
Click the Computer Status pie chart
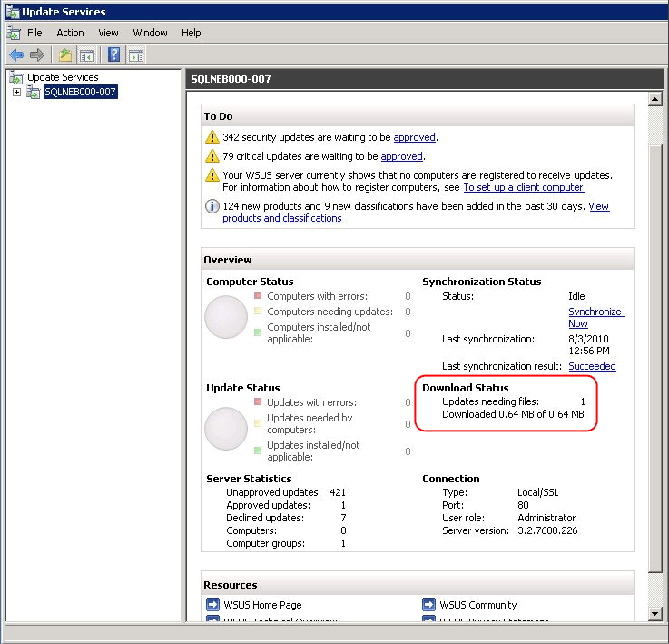click(226, 317)
